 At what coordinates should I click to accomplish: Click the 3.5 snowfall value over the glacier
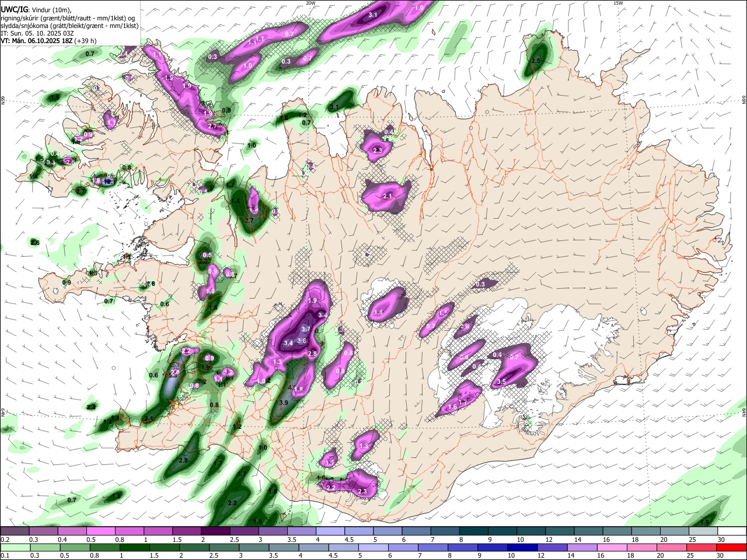(501, 381)
